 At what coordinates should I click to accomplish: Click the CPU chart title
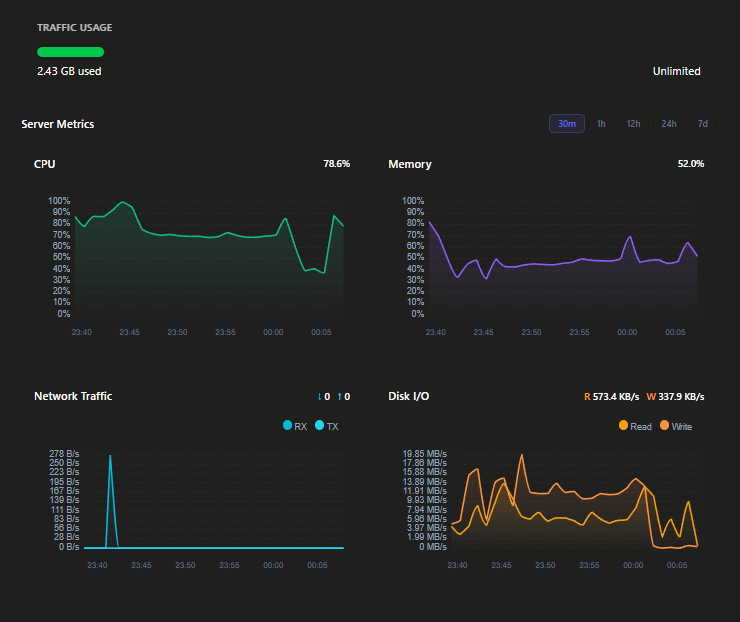pyautogui.click(x=44, y=164)
